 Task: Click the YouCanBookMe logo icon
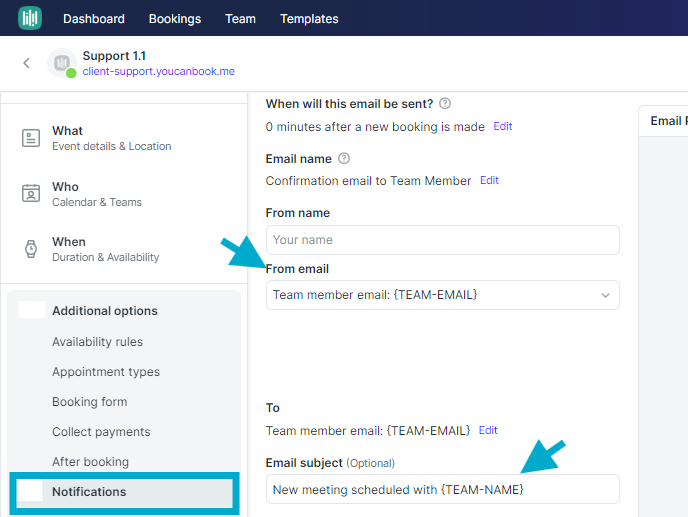[x=30, y=18]
